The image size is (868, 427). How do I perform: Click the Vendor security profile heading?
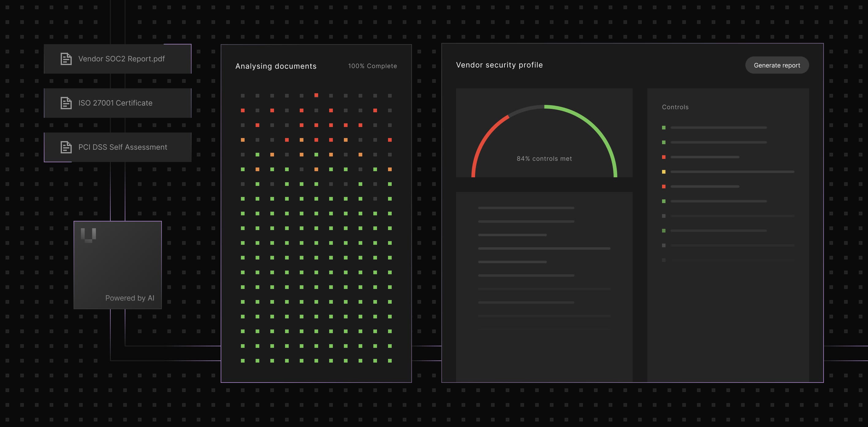pyautogui.click(x=499, y=65)
